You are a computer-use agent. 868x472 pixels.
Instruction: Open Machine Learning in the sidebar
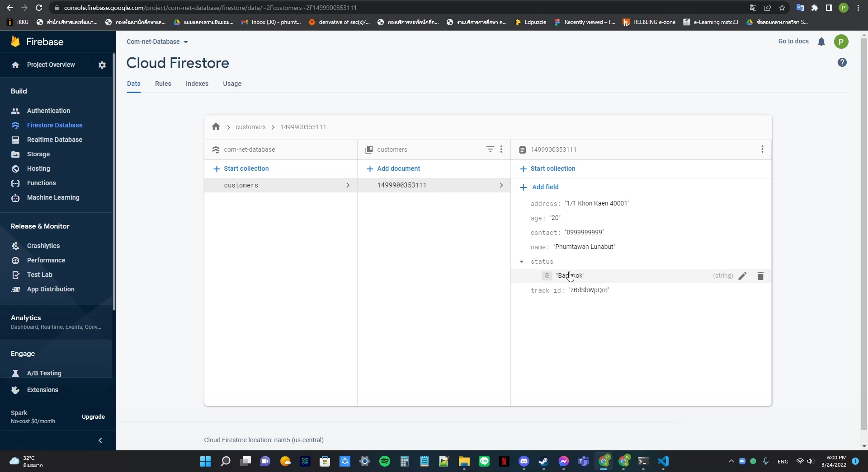point(53,198)
